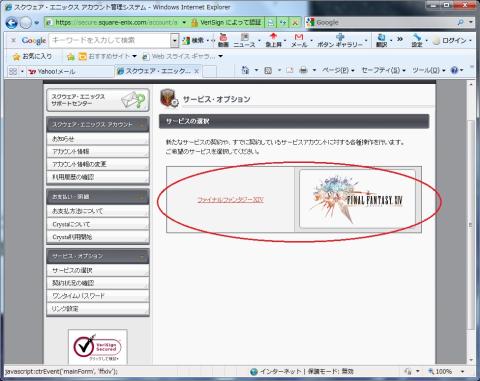This screenshot has height=381, width=480.
Task: Click the browser Forward arrow button
Action: click(x=25, y=23)
